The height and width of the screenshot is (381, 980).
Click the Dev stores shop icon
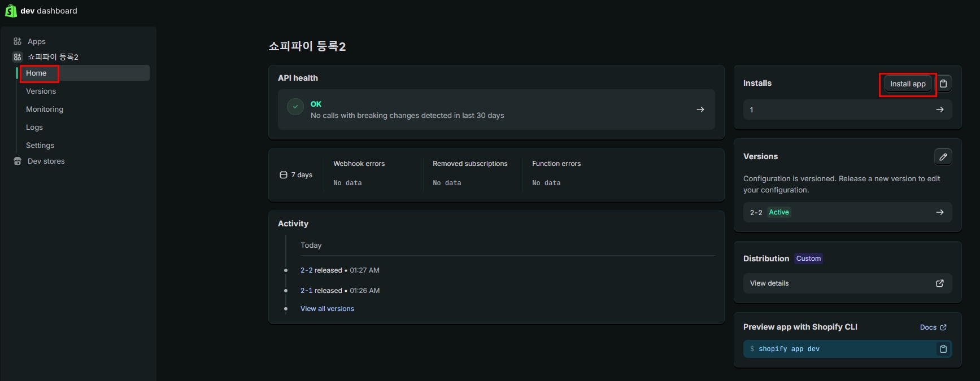point(18,161)
